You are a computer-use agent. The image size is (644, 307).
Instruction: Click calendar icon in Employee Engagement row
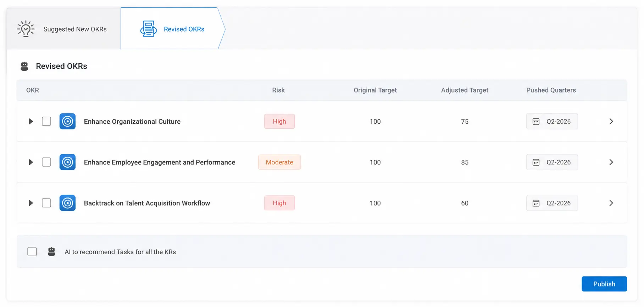tap(536, 162)
